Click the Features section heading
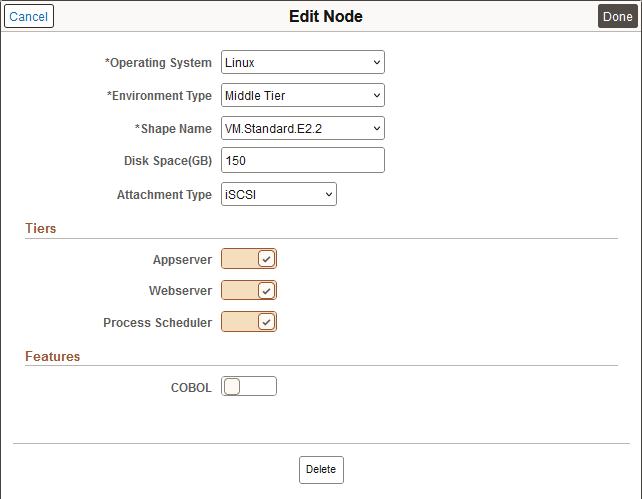 (x=52, y=356)
